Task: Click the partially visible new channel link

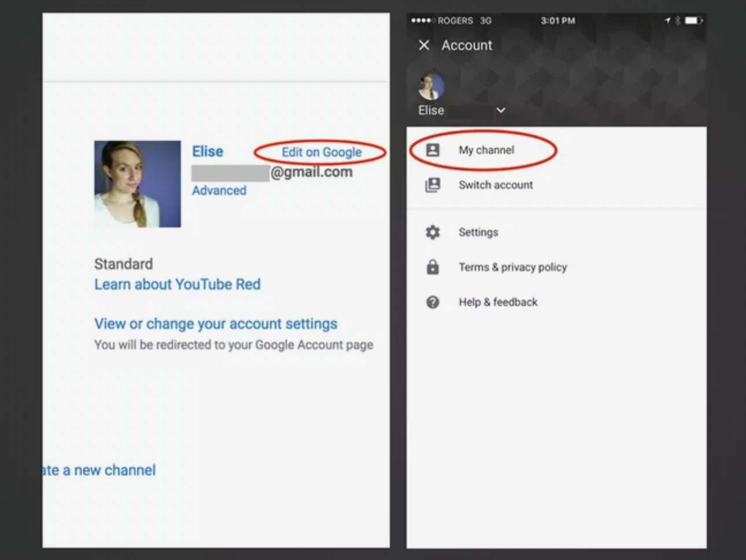Action: (99, 470)
